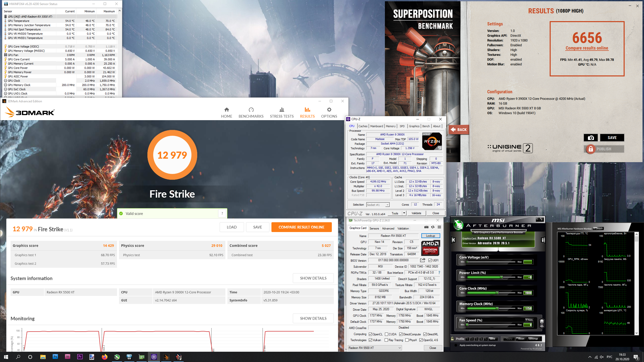This screenshot has width=644, height=362.
Task: Toggle OpenCL checkbox in GPU-Z
Action: pyautogui.click(x=370, y=334)
